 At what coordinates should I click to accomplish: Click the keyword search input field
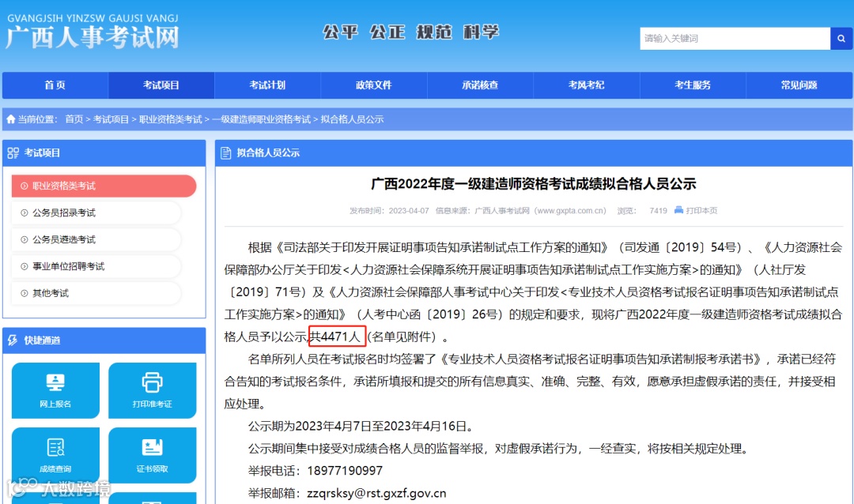(735, 39)
